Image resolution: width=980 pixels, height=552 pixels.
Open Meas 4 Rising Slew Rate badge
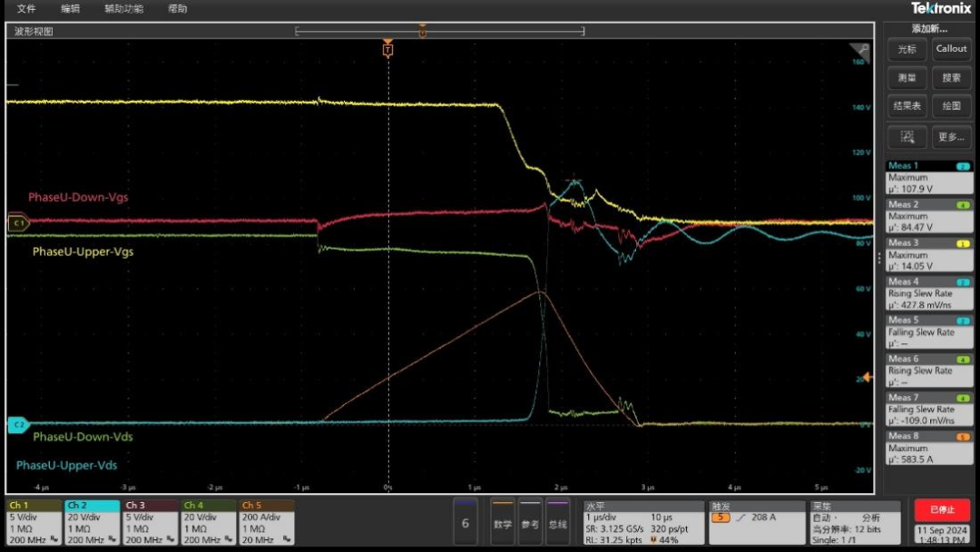(x=929, y=293)
